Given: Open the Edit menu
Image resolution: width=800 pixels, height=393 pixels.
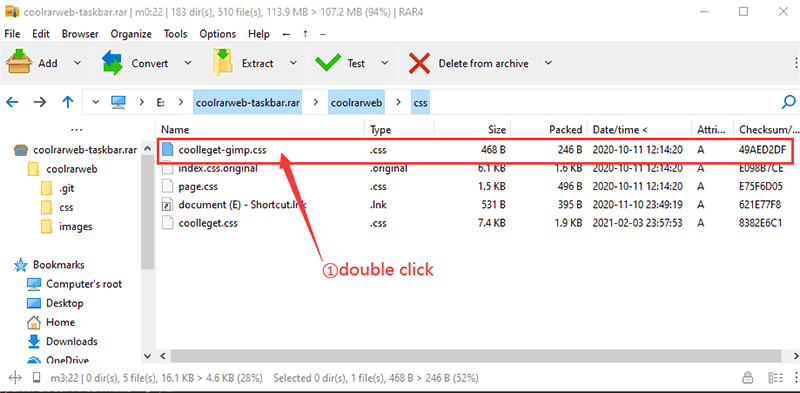Looking at the screenshot, I should tap(41, 34).
